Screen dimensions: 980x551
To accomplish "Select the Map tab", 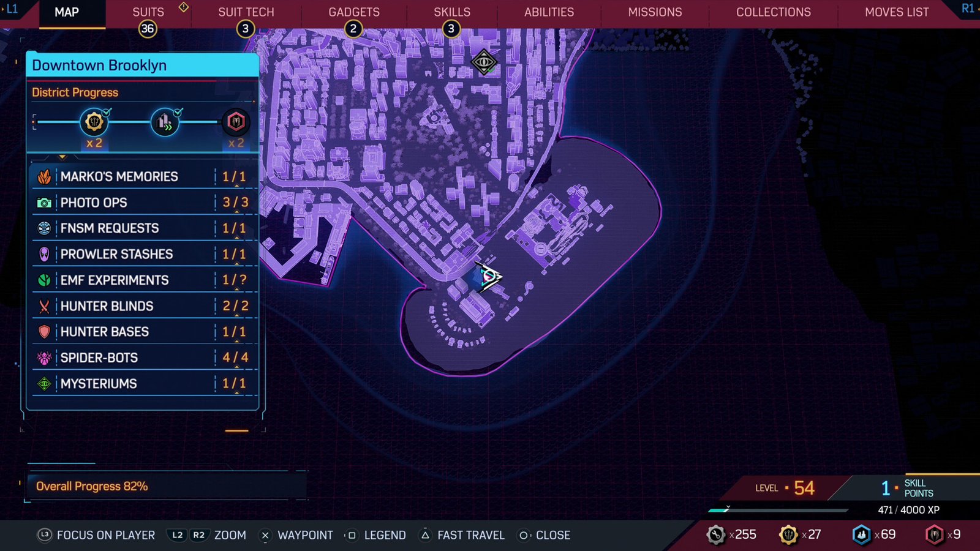I will [x=67, y=12].
